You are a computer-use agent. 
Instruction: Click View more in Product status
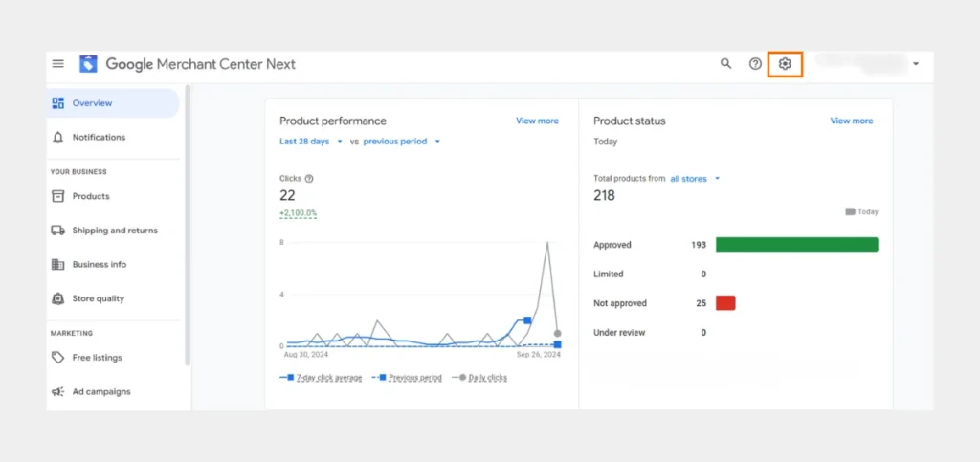pos(851,121)
